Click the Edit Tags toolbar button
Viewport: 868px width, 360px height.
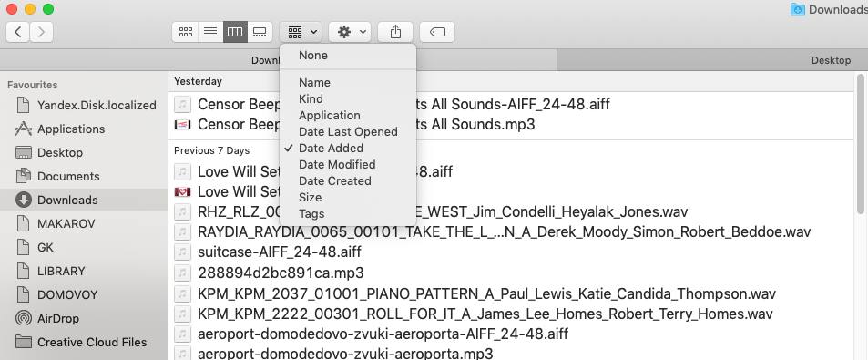437,32
